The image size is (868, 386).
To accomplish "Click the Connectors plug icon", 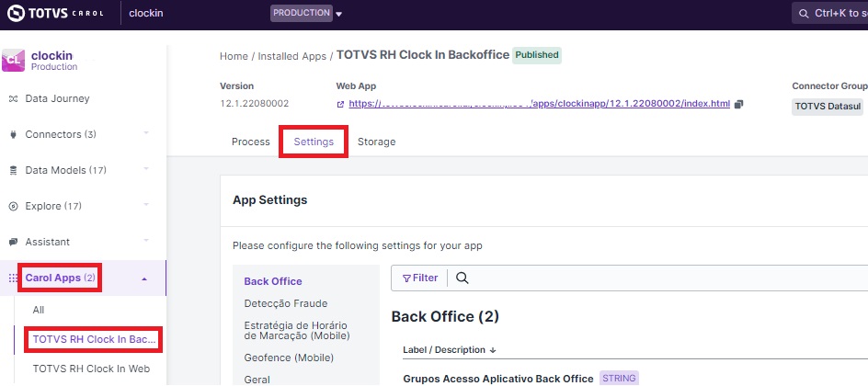I will pyautogui.click(x=14, y=134).
